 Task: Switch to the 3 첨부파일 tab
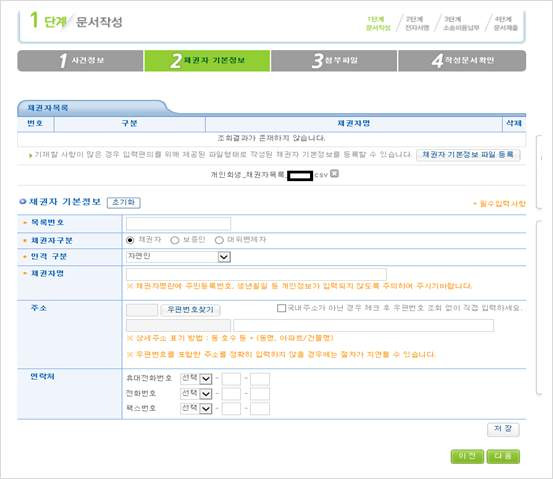[x=334, y=61]
